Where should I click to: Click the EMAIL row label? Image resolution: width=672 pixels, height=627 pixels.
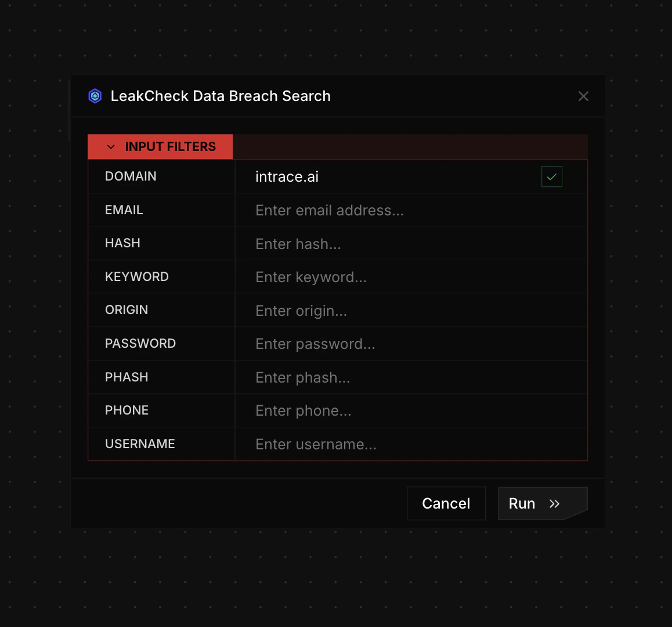124,210
